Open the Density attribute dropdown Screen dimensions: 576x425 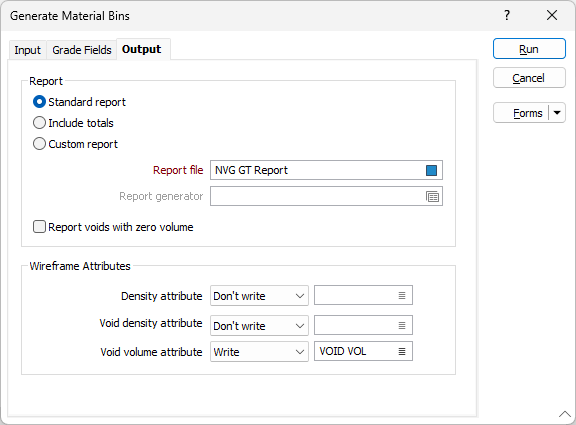tap(259, 296)
